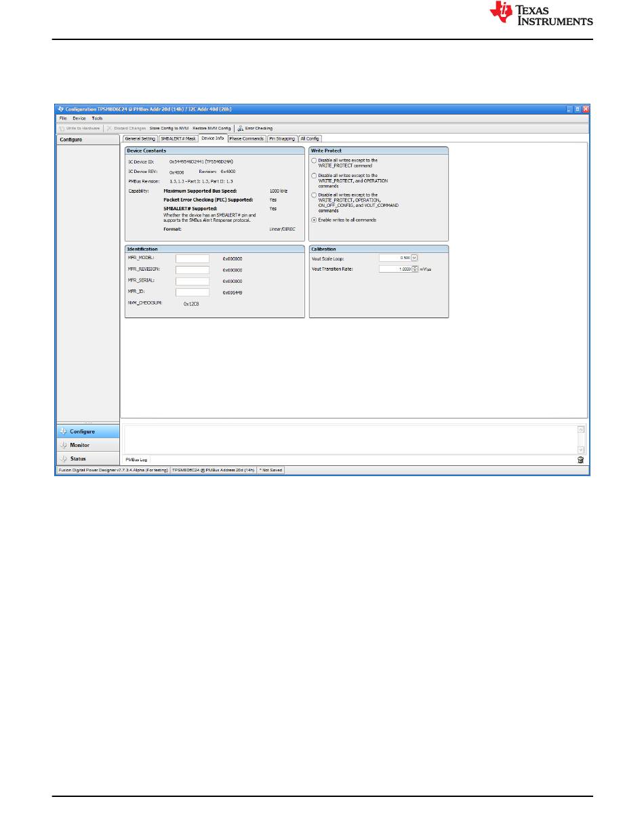Select write protect except WRITE_PROTECT command only
Image resolution: width=644 pixels, height=839 pixels.
coord(314,161)
